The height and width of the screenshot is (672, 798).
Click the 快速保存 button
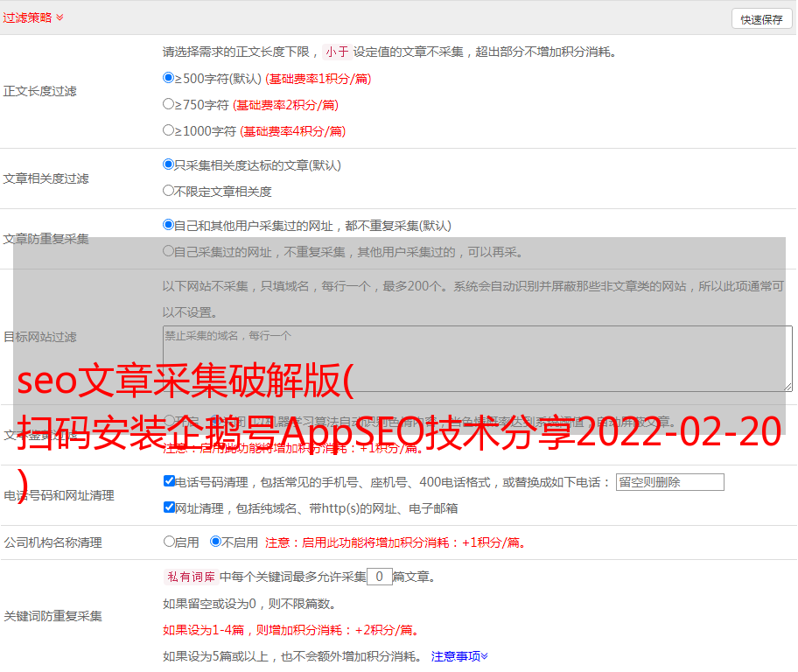[761, 19]
